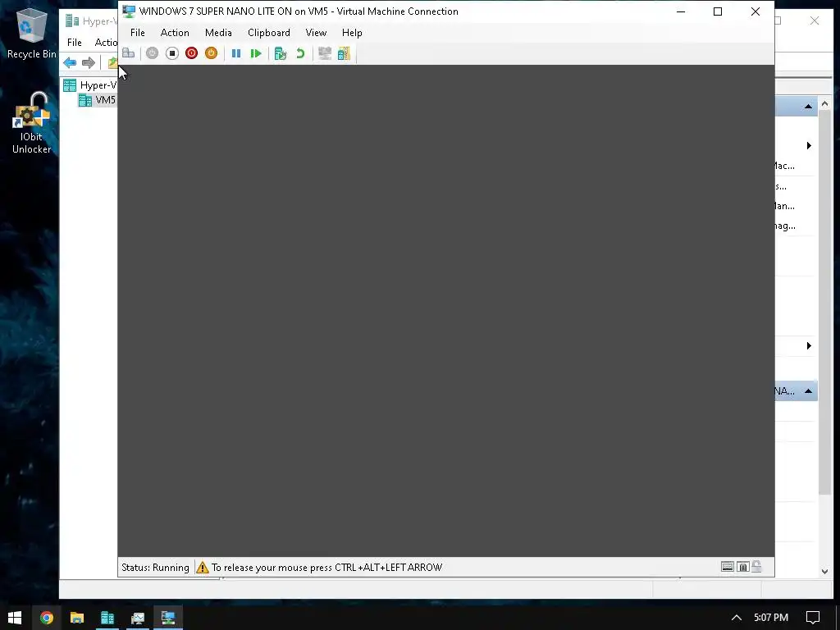Switch to Hyper-V Manager on the taskbar
The width and height of the screenshot is (840, 630).
107,618
